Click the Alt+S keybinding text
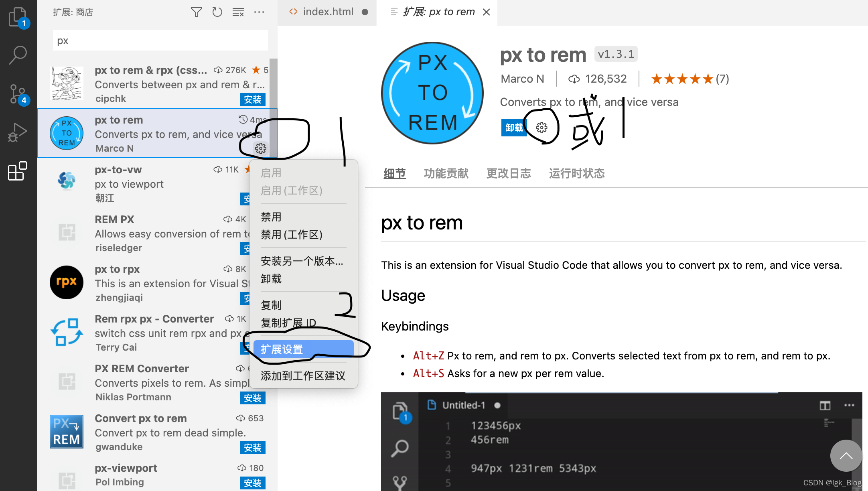 point(428,373)
